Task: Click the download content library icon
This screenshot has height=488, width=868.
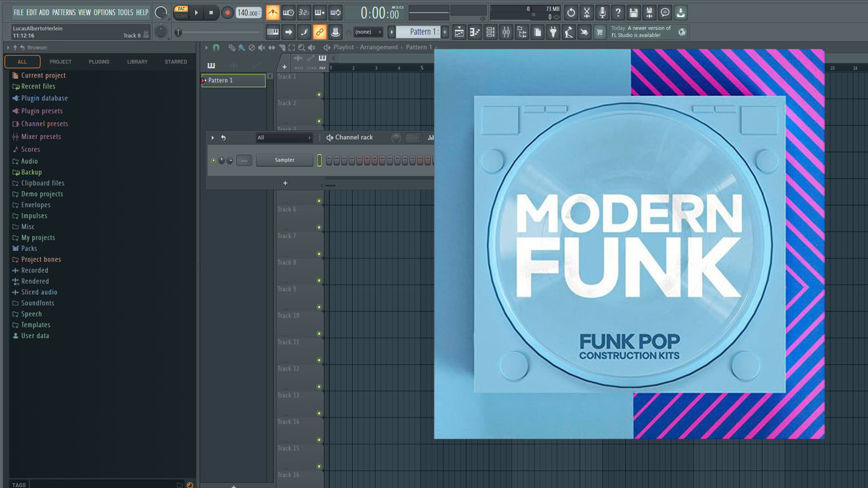Action: (x=680, y=13)
